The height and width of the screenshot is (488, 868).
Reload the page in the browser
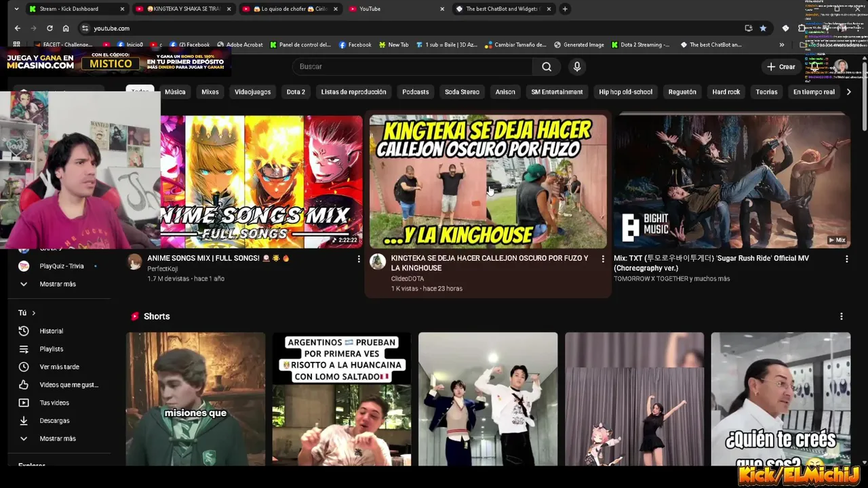[50, 28]
